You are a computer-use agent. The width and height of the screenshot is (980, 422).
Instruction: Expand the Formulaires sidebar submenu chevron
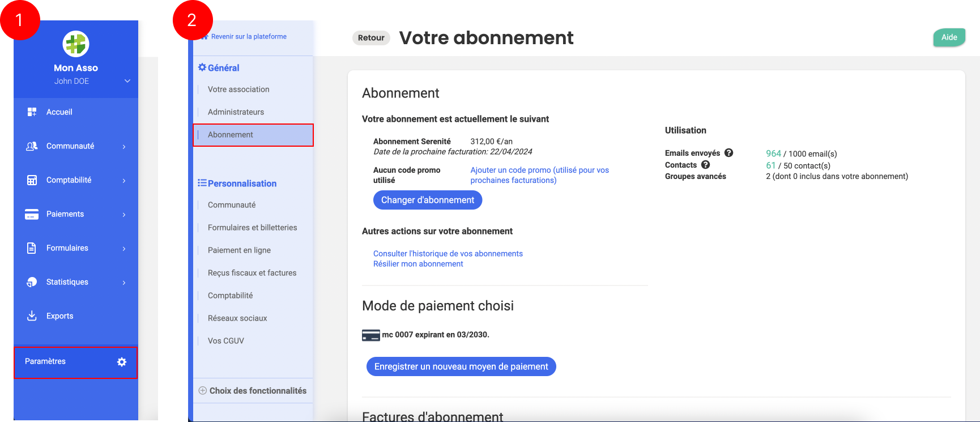pyautogui.click(x=124, y=249)
